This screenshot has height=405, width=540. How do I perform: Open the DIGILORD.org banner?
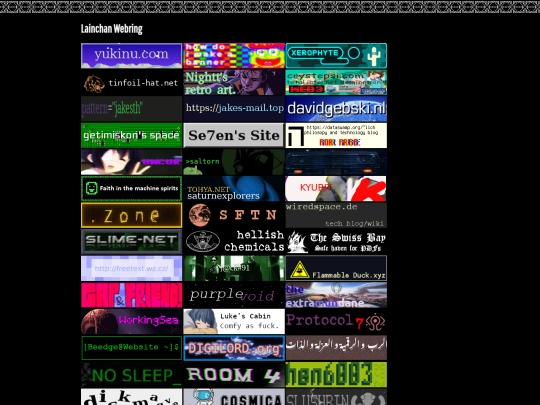pos(234,348)
